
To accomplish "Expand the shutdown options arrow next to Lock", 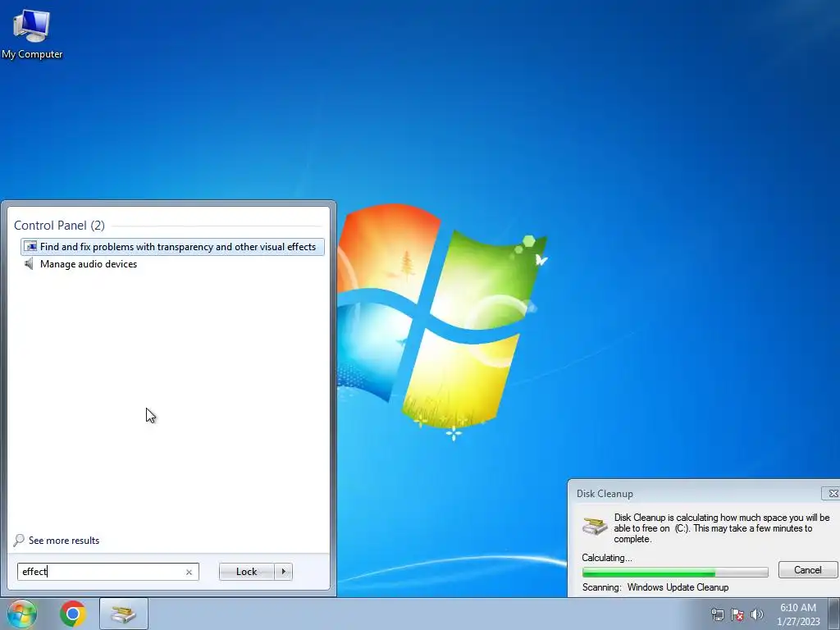I will point(283,572).
